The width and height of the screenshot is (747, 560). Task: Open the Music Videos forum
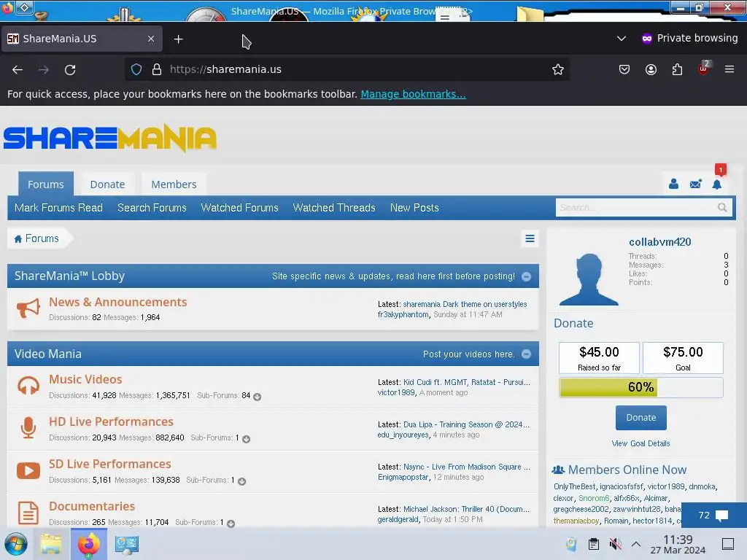(85, 379)
